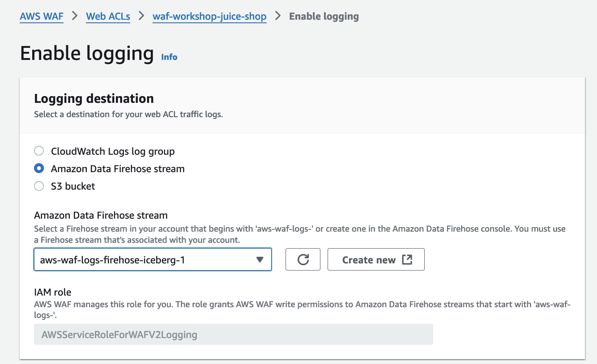597x364 pixels.
Task: Click the refresh Firehose streams icon button
Action: pos(303,259)
